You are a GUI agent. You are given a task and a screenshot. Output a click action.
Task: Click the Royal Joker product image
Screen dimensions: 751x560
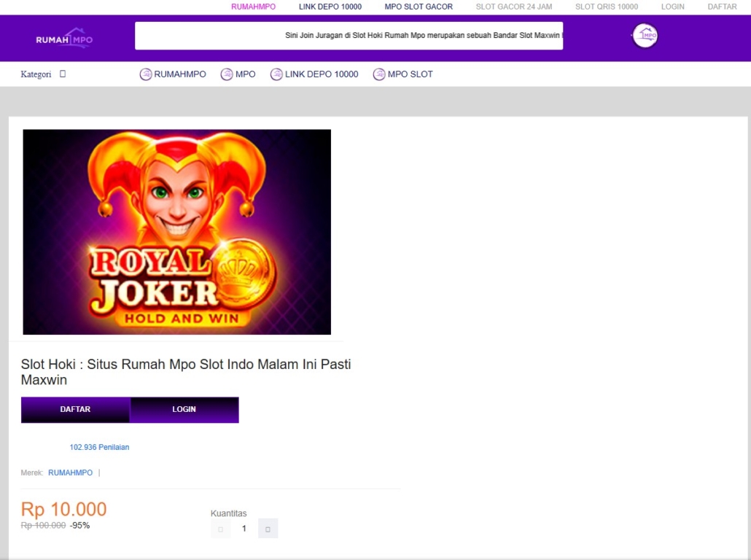coord(176,232)
